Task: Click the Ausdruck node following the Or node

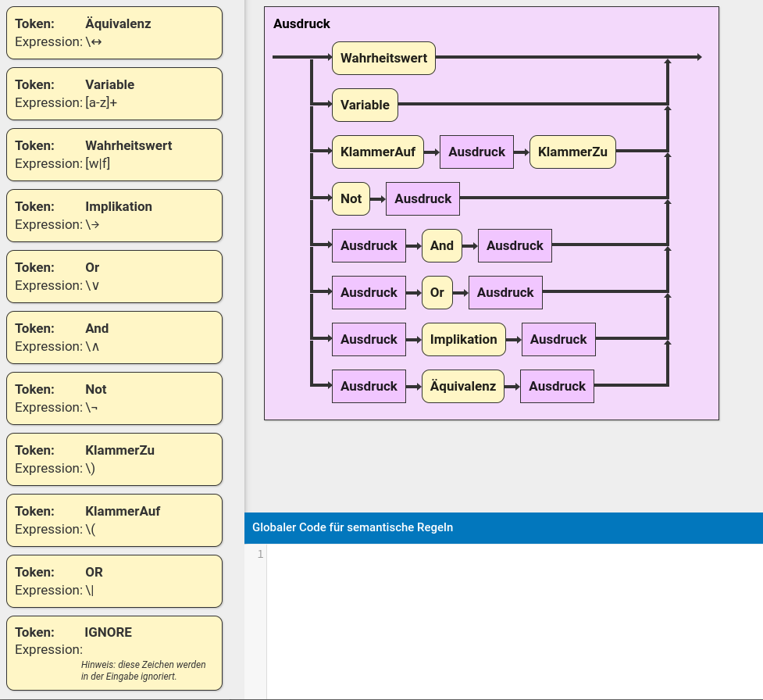Action: (505, 292)
